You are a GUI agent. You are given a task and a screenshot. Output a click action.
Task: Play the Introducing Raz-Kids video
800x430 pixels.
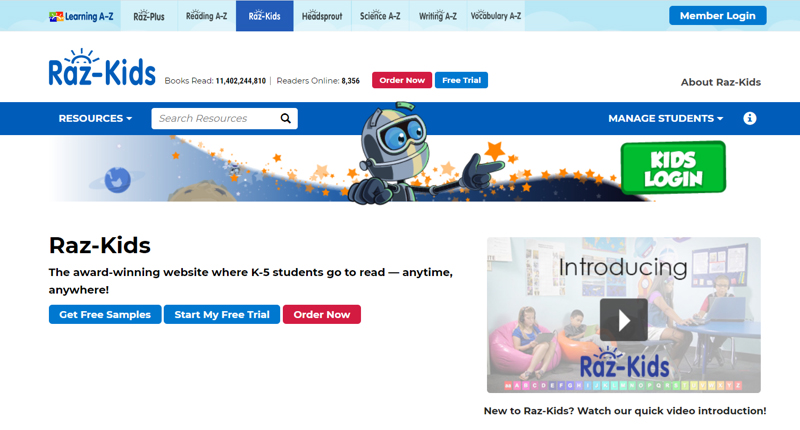coord(623,320)
